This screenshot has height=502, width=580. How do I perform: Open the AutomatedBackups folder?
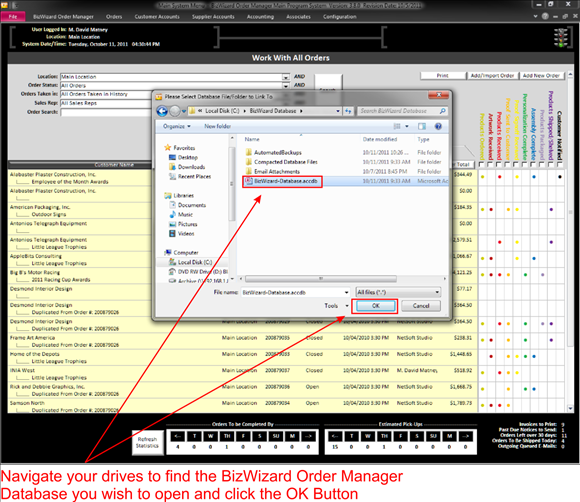tap(273, 152)
